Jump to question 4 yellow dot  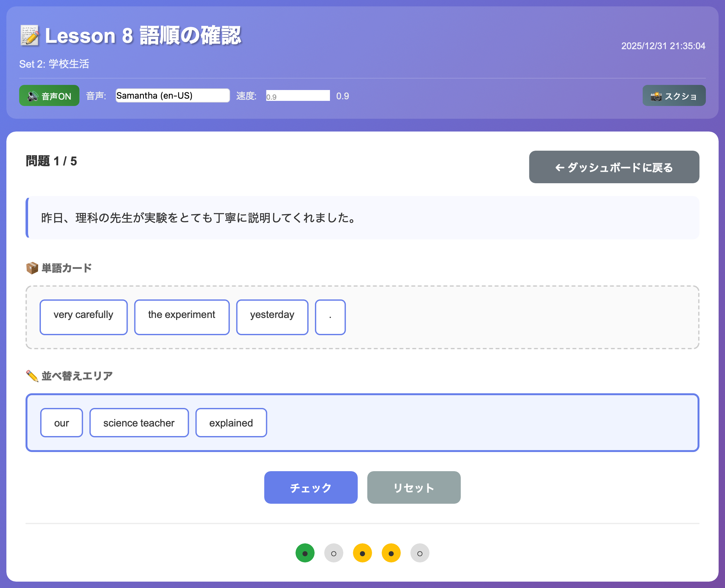point(391,553)
